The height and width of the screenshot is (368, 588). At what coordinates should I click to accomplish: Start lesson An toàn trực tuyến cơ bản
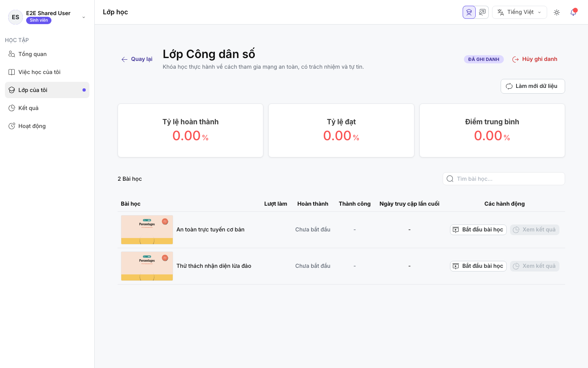(x=478, y=230)
